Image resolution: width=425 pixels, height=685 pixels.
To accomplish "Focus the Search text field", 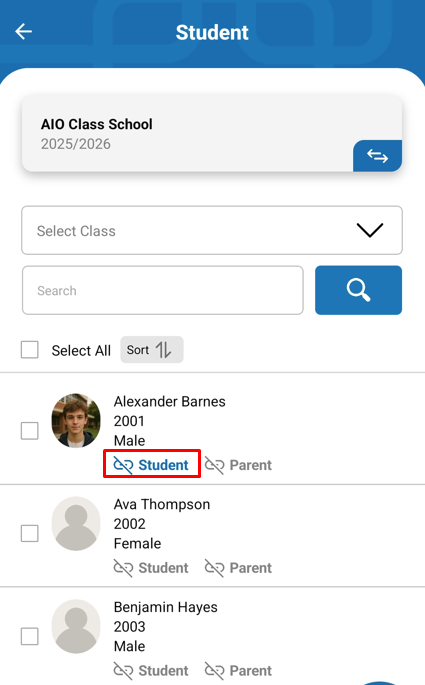I will coord(162,290).
